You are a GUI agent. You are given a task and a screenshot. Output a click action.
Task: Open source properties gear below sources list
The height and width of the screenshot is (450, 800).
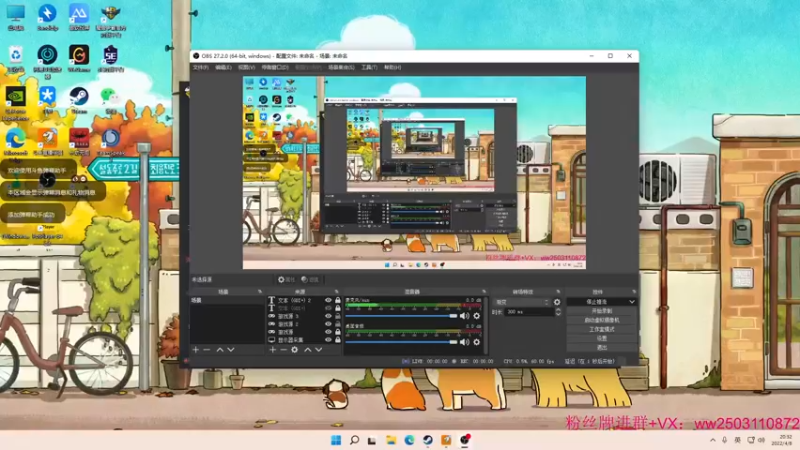pos(294,350)
